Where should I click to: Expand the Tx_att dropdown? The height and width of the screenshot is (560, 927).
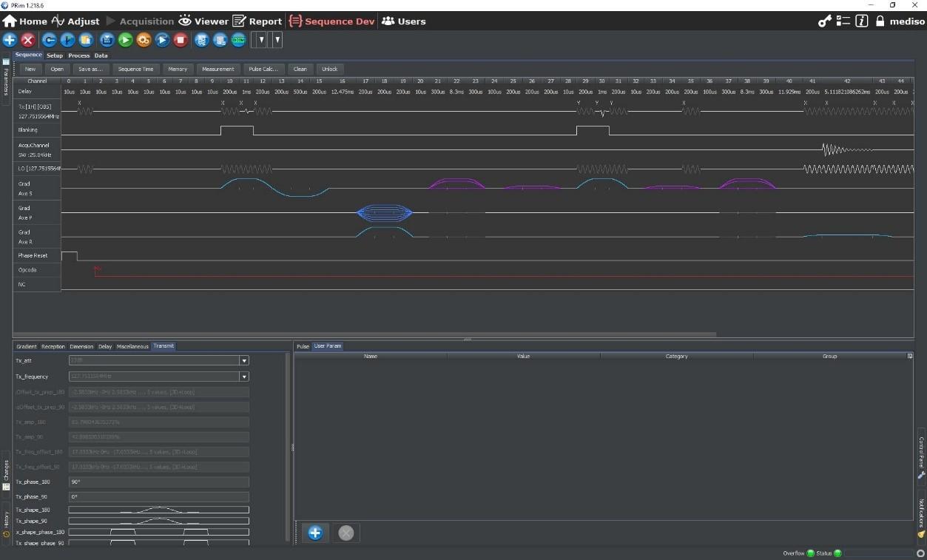click(x=244, y=361)
